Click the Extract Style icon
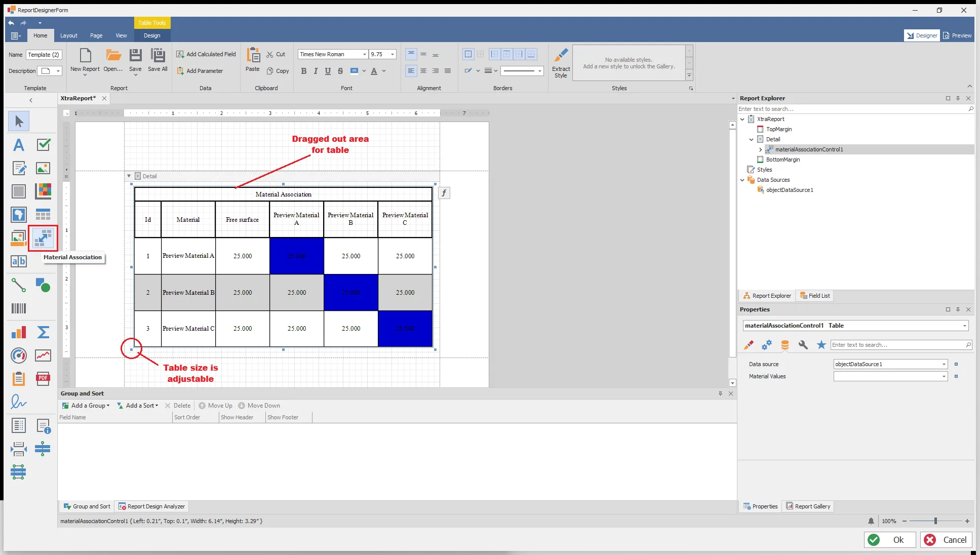980x555 pixels. click(x=561, y=63)
